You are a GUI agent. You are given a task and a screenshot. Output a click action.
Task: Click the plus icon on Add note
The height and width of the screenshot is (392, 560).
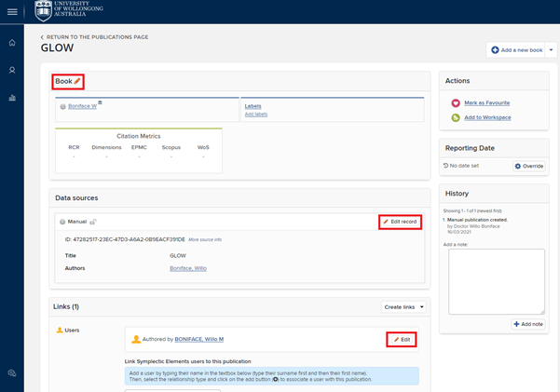[516, 324]
